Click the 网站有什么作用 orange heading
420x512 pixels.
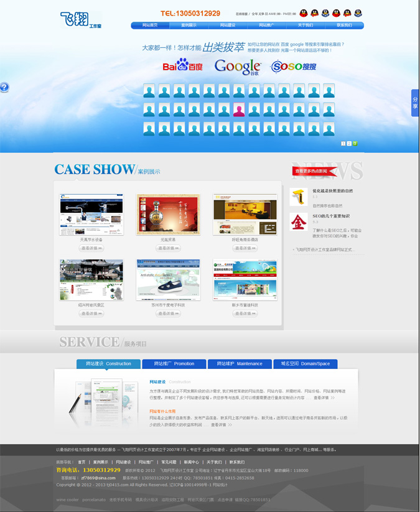tap(162, 411)
